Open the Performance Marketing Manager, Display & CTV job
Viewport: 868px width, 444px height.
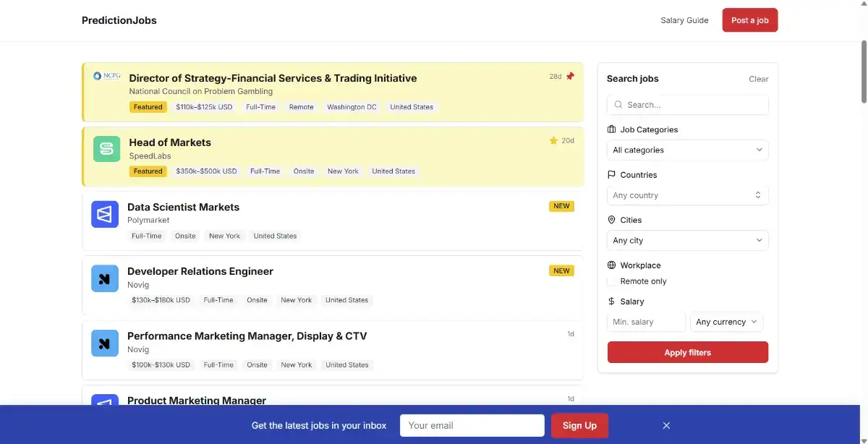point(247,336)
